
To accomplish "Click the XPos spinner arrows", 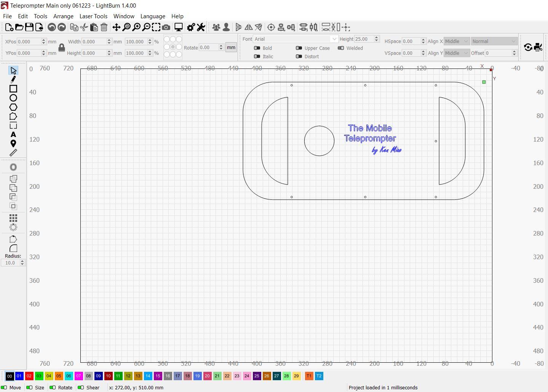I will [43, 41].
